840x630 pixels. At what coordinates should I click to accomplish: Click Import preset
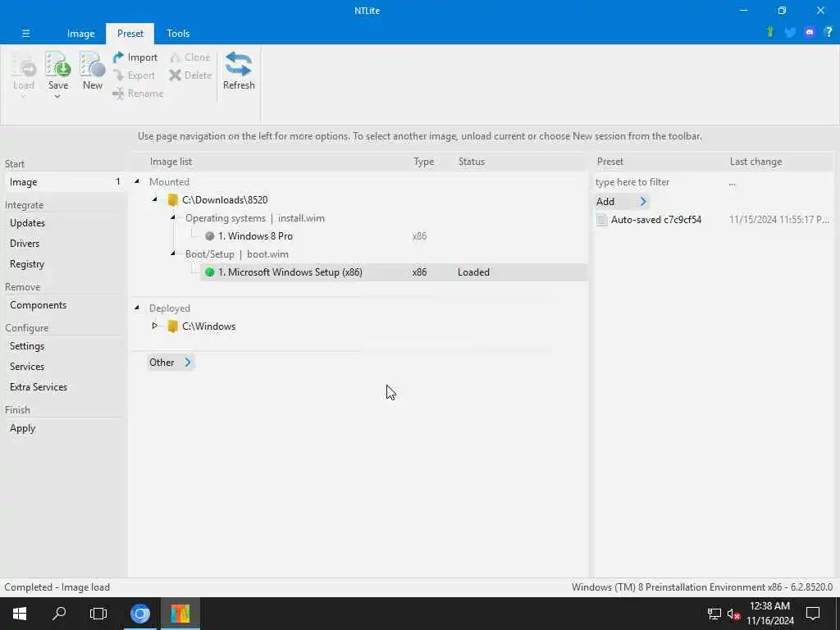click(135, 57)
